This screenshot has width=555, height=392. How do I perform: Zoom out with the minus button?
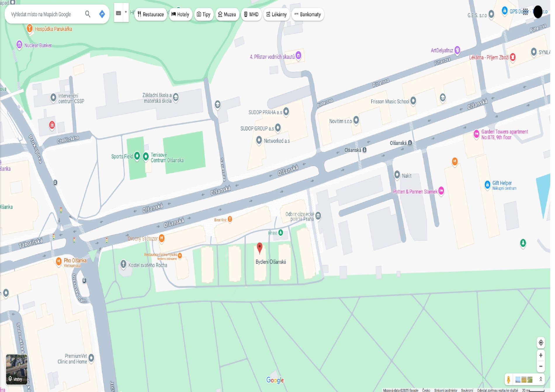(541, 366)
